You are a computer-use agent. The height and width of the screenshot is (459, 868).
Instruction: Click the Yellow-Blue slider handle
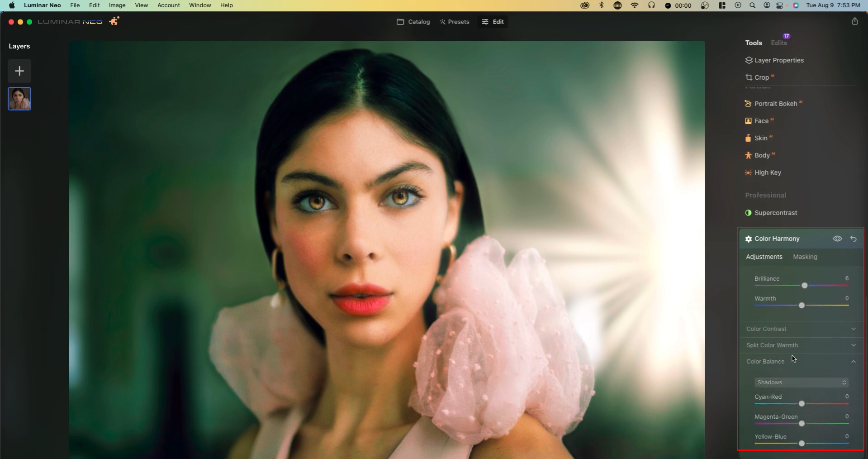pos(802,444)
